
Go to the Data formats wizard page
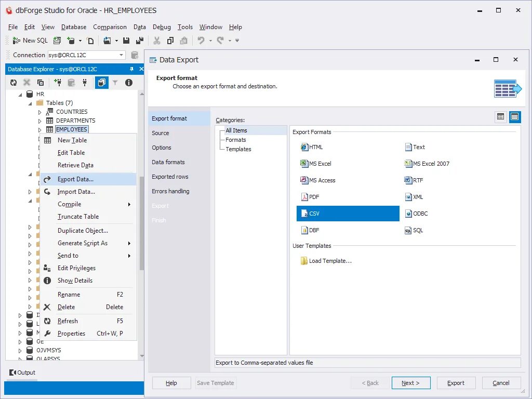[x=179, y=162]
